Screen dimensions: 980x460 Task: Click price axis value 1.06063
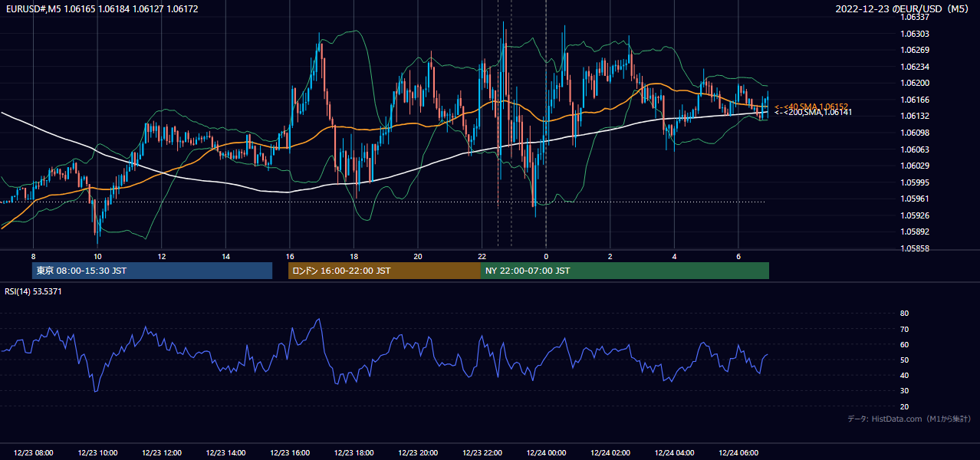(x=915, y=149)
